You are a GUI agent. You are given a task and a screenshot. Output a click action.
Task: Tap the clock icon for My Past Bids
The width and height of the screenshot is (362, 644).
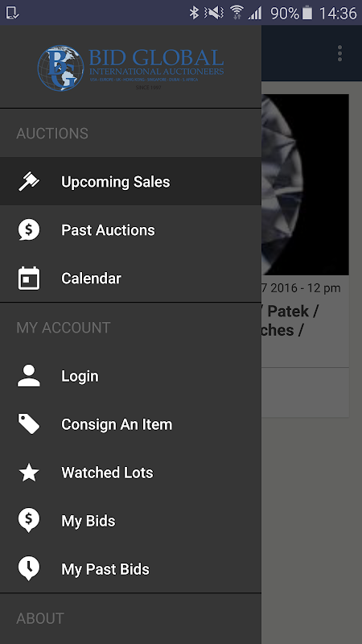pos(29,569)
